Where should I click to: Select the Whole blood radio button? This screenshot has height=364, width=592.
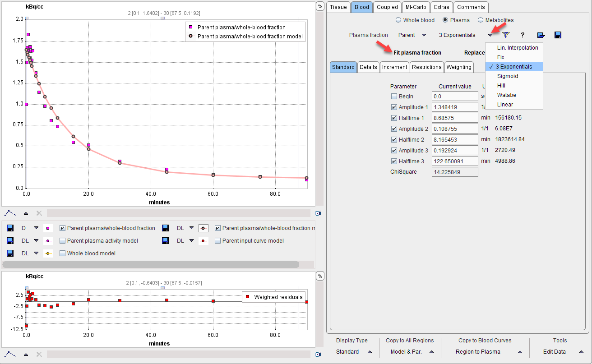pyautogui.click(x=398, y=20)
